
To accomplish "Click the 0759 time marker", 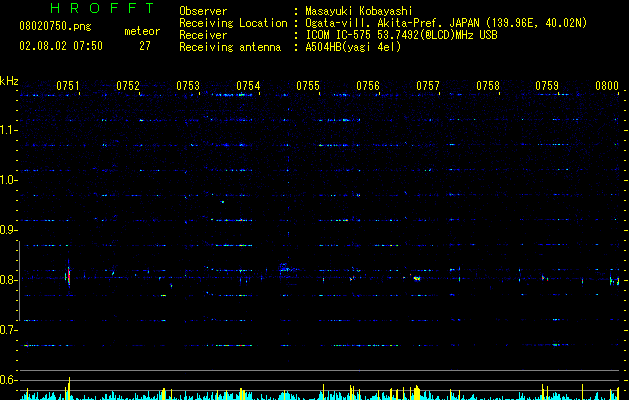I will pos(547,86).
